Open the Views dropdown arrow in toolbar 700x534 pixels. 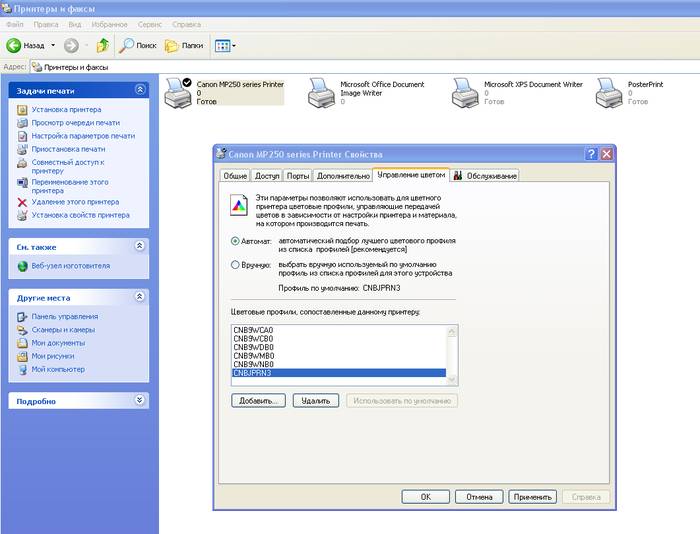(232, 45)
